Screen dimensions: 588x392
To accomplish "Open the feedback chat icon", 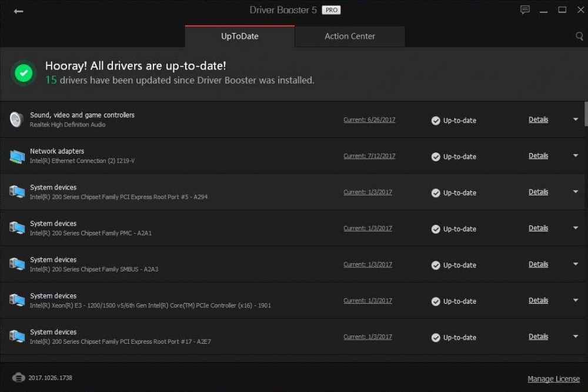I will click(525, 10).
